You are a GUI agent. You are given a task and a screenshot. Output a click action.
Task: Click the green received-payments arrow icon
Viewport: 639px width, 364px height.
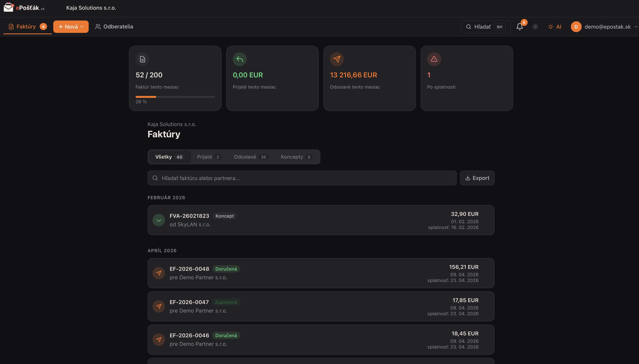click(x=239, y=59)
